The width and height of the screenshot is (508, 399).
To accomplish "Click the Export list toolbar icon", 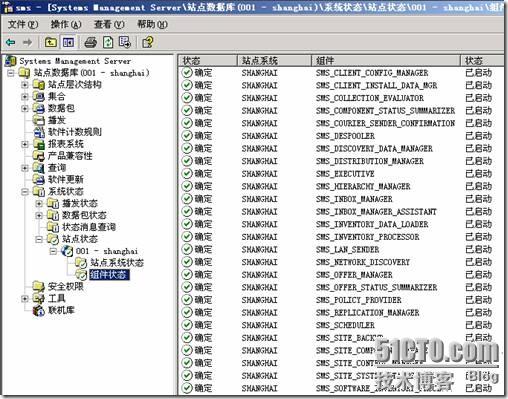I will (x=125, y=42).
